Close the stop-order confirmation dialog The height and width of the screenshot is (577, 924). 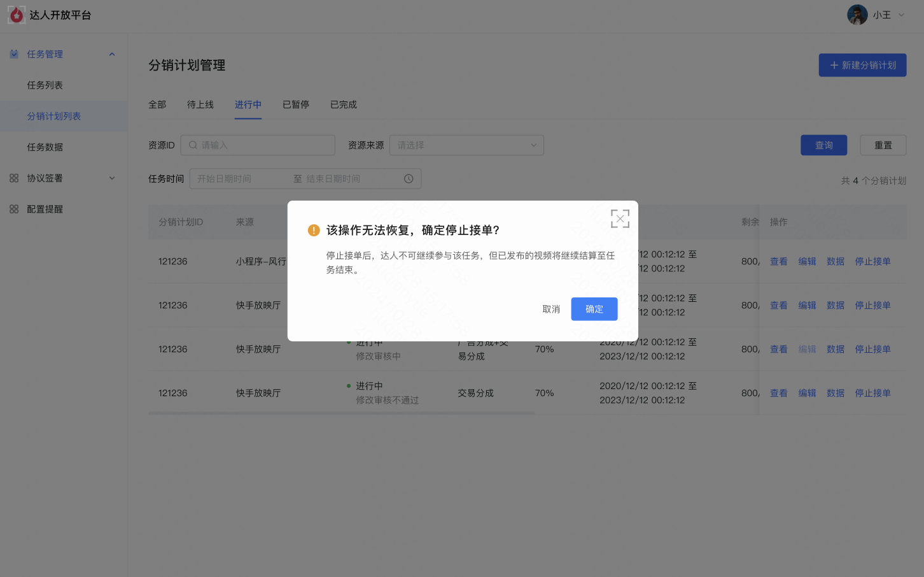pos(620,218)
